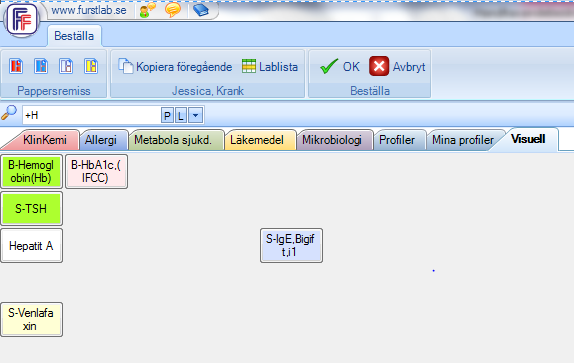Click the orange speech bubble icon

point(172,10)
